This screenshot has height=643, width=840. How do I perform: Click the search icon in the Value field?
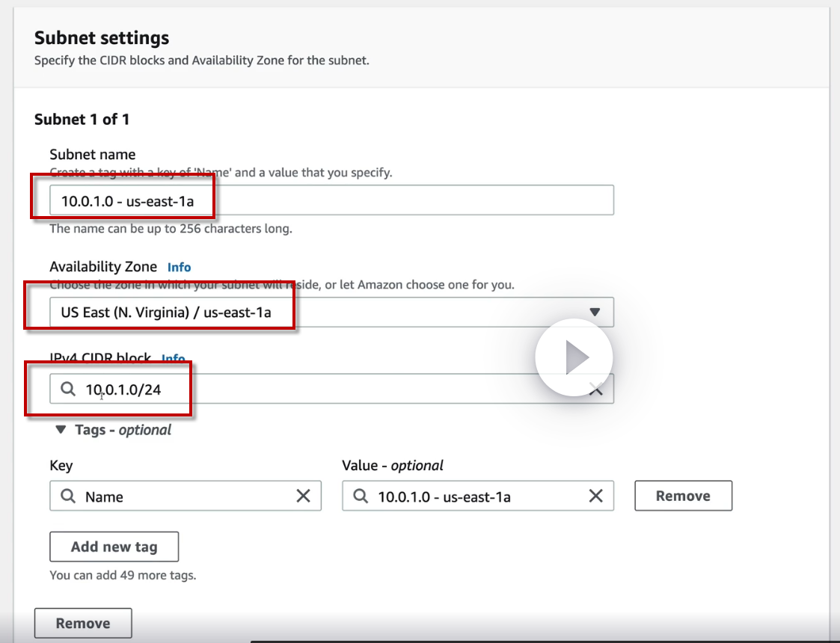pyautogui.click(x=361, y=496)
